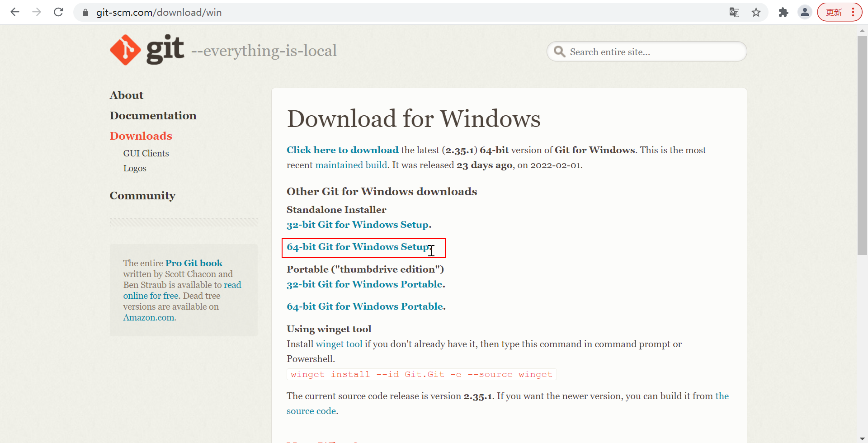The height and width of the screenshot is (443, 868).
Task: Focus the 'Search entire site' field
Action: pos(646,52)
